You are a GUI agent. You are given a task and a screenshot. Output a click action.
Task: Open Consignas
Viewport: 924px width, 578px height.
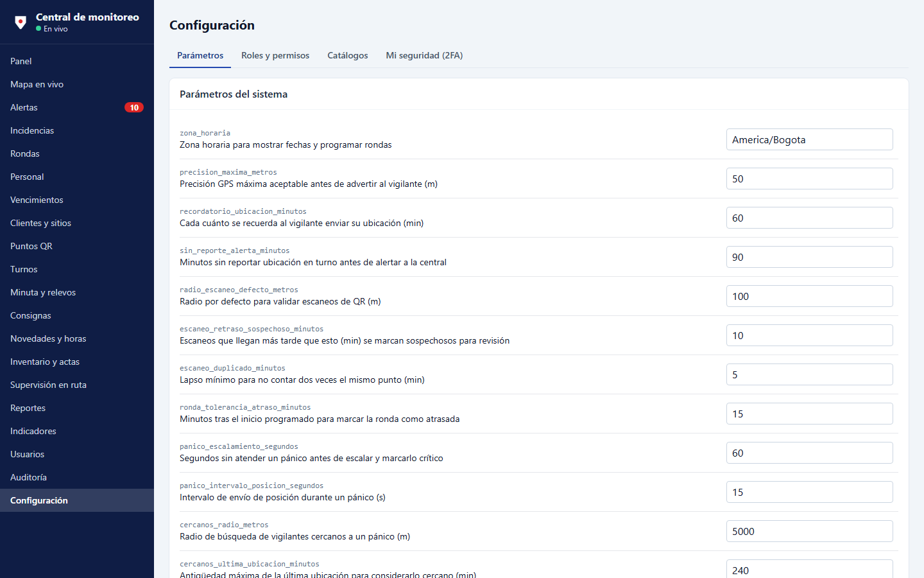coord(77,315)
